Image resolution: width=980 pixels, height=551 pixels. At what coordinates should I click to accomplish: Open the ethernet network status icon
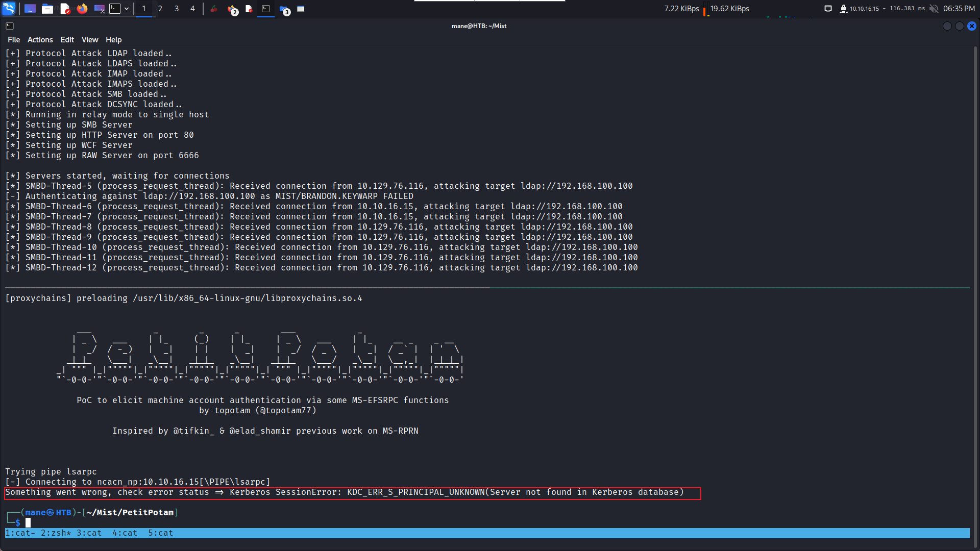(x=828, y=9)
